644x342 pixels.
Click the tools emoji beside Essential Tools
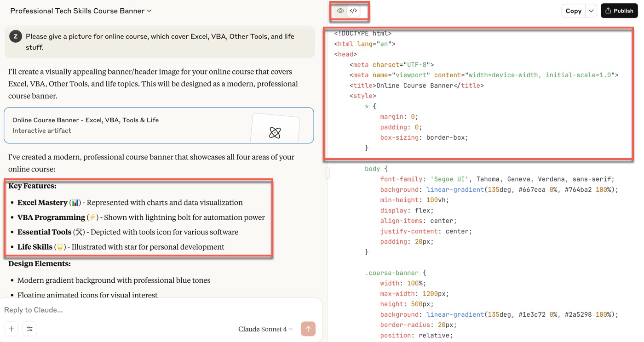79,232
